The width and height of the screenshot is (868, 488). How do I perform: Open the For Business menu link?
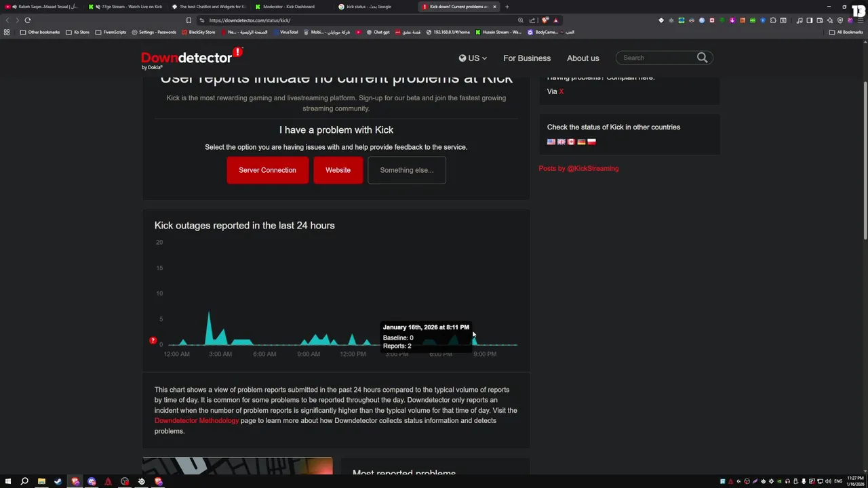(x=527, y=58)
